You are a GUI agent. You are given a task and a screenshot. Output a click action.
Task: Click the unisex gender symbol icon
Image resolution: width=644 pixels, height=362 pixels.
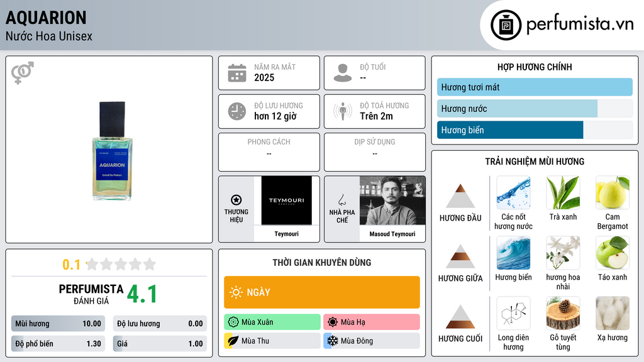point(23,73)
